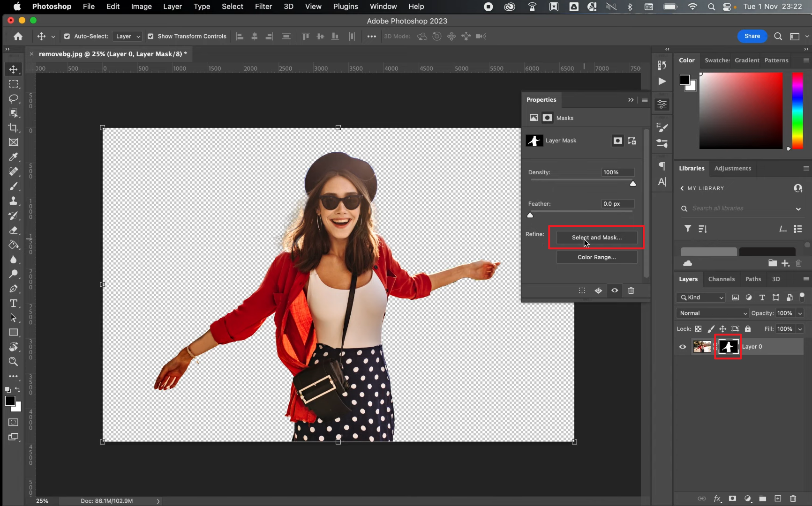
Task: Open the Add adjustment layer icon
Action: [x=748, y=499]
